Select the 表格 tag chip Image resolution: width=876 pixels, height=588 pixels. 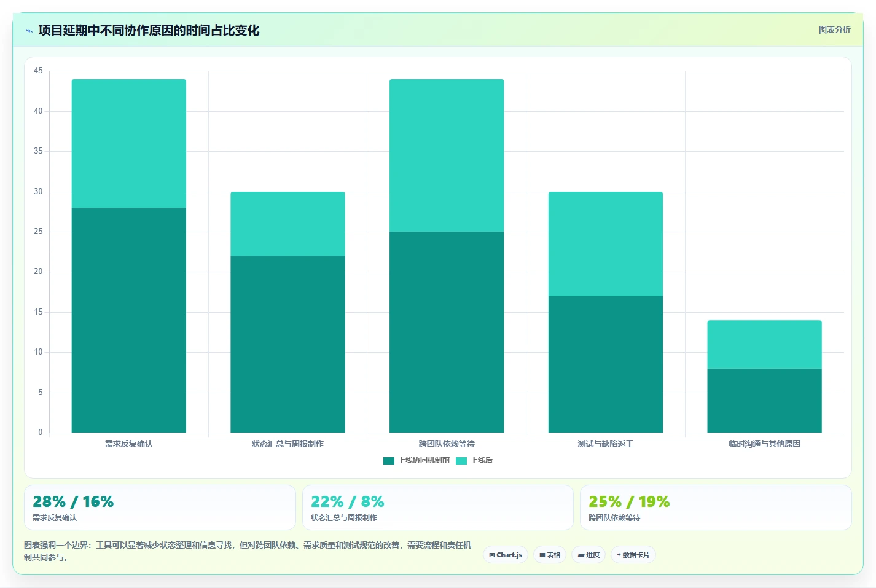[x=550, y=555]
